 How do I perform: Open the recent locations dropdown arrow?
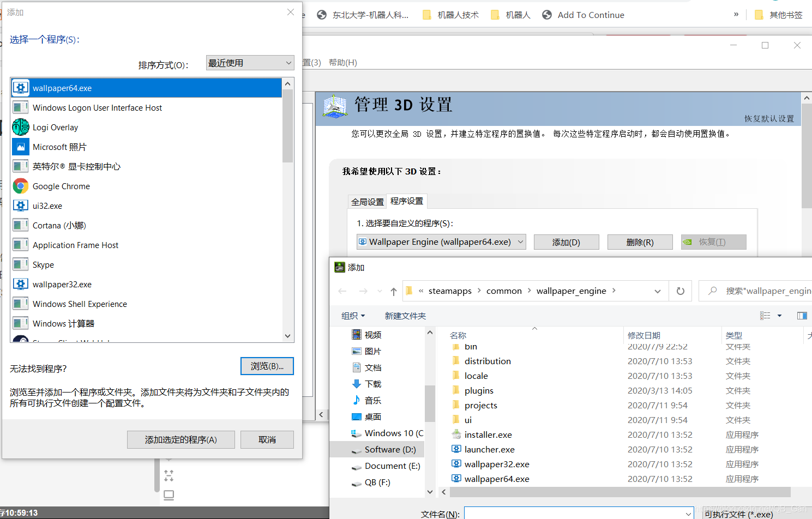coord(380,291)
